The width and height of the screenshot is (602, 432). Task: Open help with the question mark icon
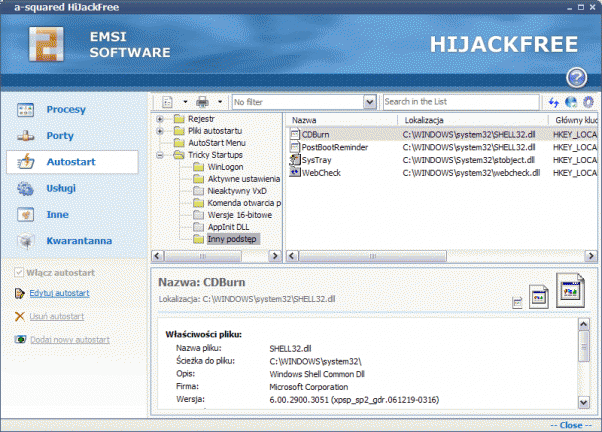[x=576, y=78]
